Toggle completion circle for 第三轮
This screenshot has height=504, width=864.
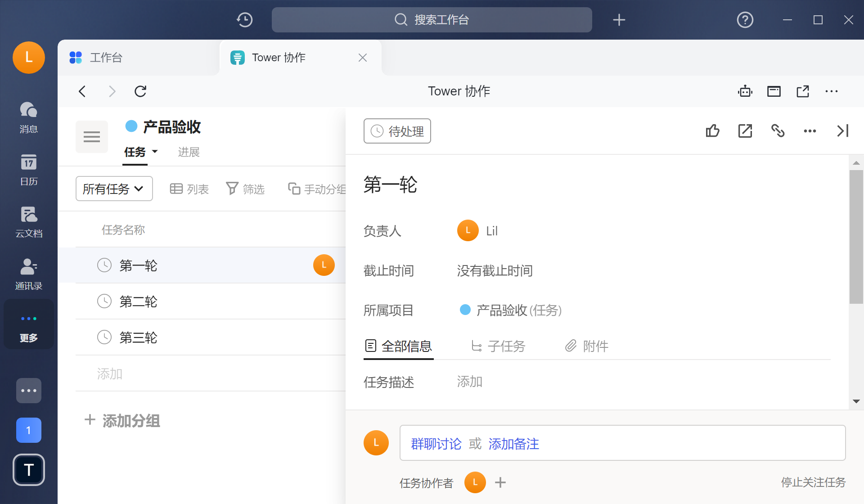[x=104, y=337]
